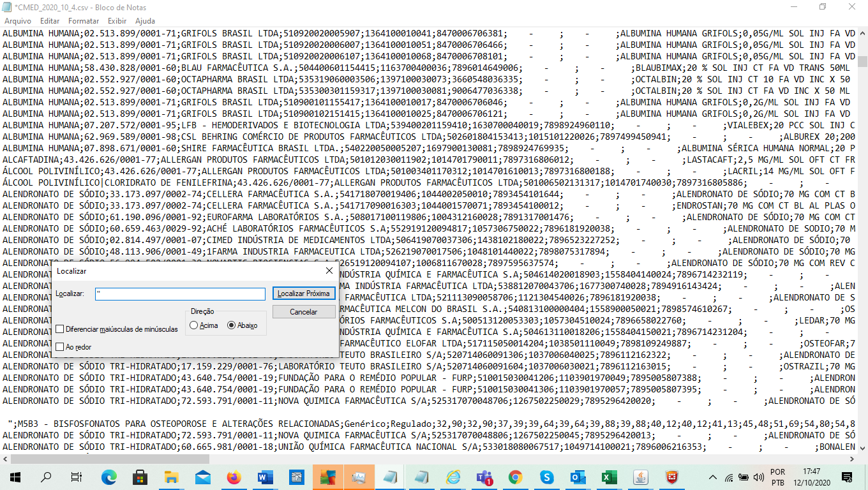Open the Editar menu
The width and height of the screenshot is (868, 490).
tap(50, 21)
